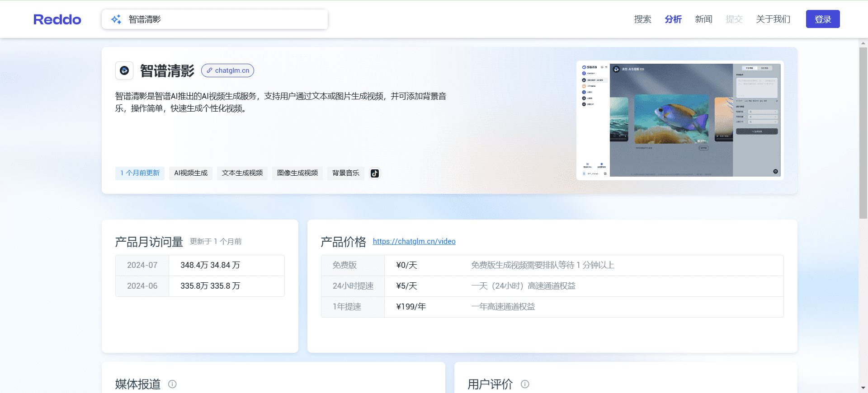Open the 关于我们 page
This screenshot has height=393, width=868.
(773, 19)
